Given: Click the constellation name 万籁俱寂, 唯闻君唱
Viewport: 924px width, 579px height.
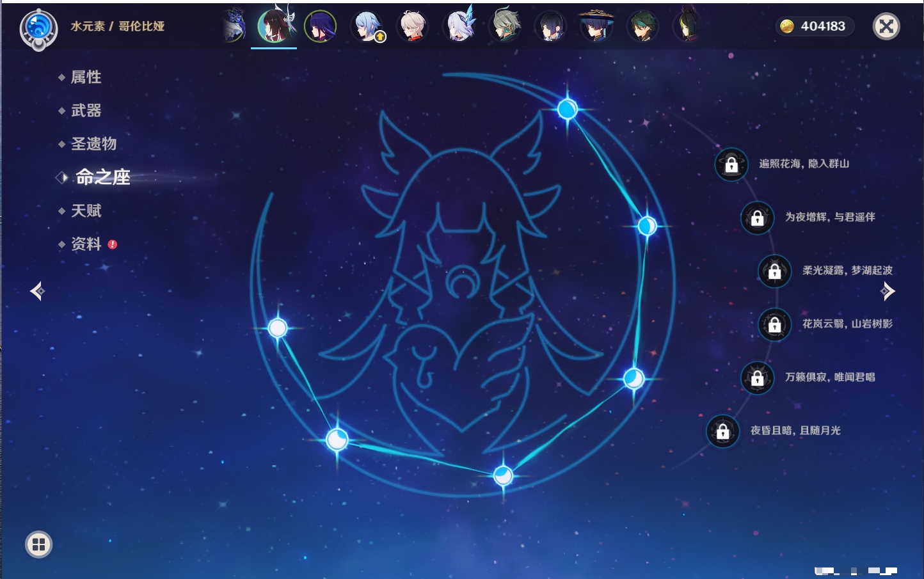Looking at the screenshot, I should click(x=830, y=377).
